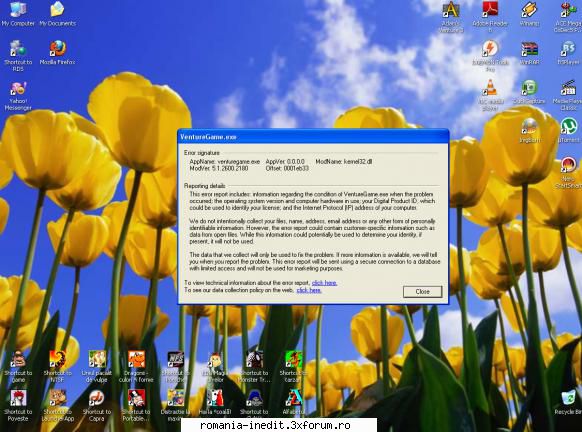Click the Close button in error dialog
The image size is (582, 432).
point(422,292)
